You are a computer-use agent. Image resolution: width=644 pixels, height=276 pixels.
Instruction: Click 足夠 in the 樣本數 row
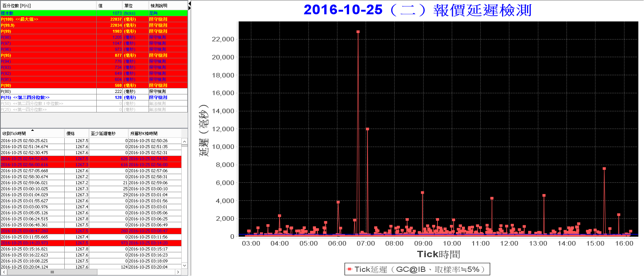coord(153,13)
